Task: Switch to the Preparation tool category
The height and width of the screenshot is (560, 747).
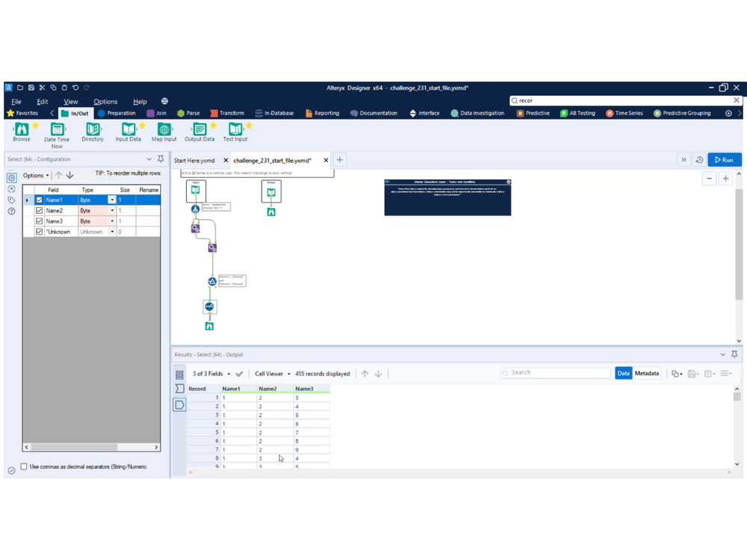Action: coord(117,114)
